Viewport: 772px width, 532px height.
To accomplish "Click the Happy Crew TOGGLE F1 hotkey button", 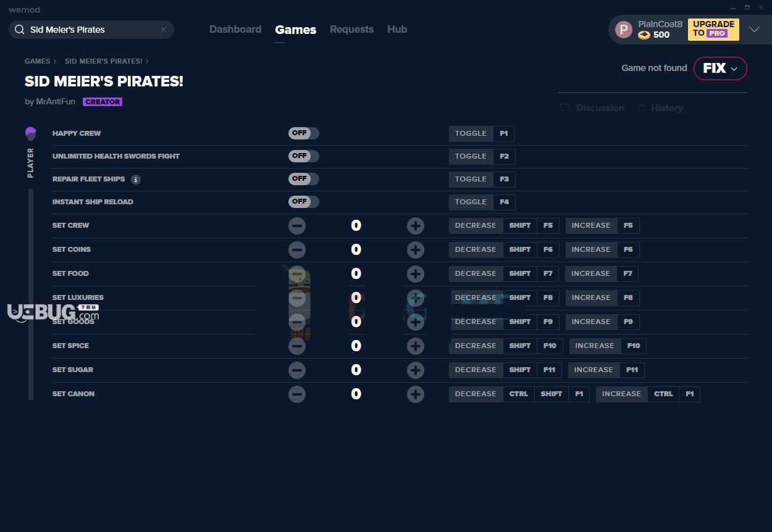I will tap(482, 134).
